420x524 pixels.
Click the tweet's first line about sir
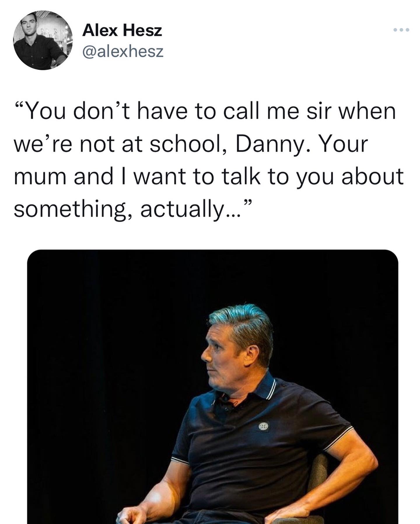(205, 111)
